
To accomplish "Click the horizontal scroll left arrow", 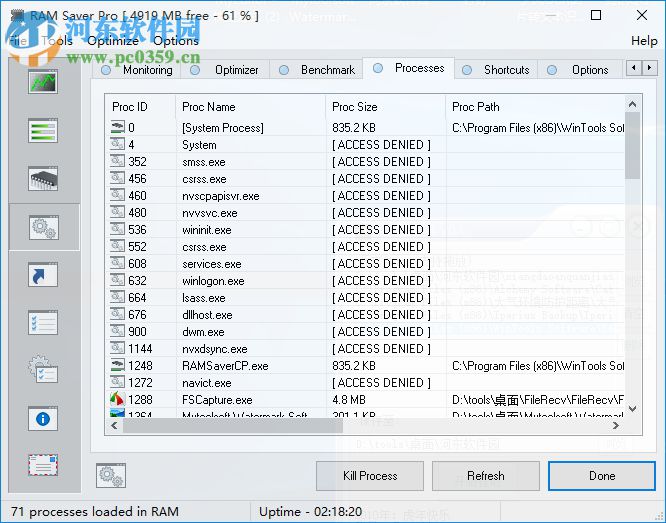I will click(114, 425).
